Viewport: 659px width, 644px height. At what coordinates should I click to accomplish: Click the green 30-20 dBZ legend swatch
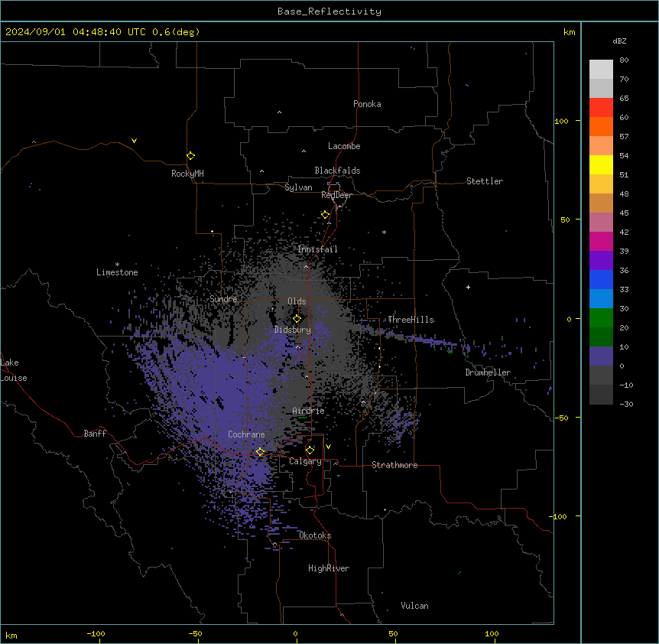[x=601, y=318]
